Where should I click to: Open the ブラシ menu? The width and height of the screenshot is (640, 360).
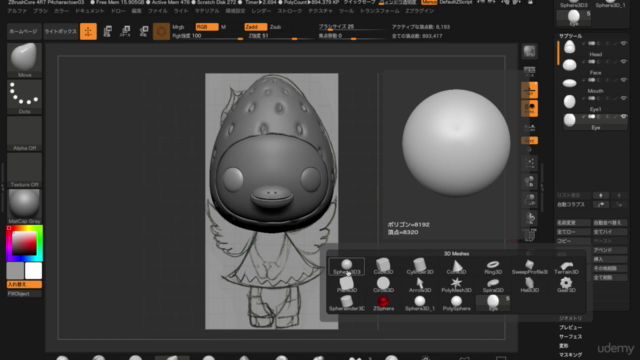click(x=40, y=11)
